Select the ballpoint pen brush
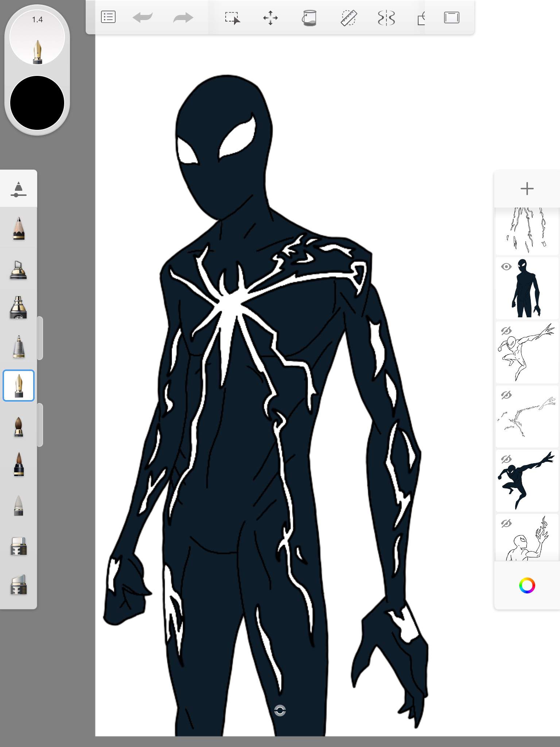The image size is (560, 747). [x=19, y=347]
